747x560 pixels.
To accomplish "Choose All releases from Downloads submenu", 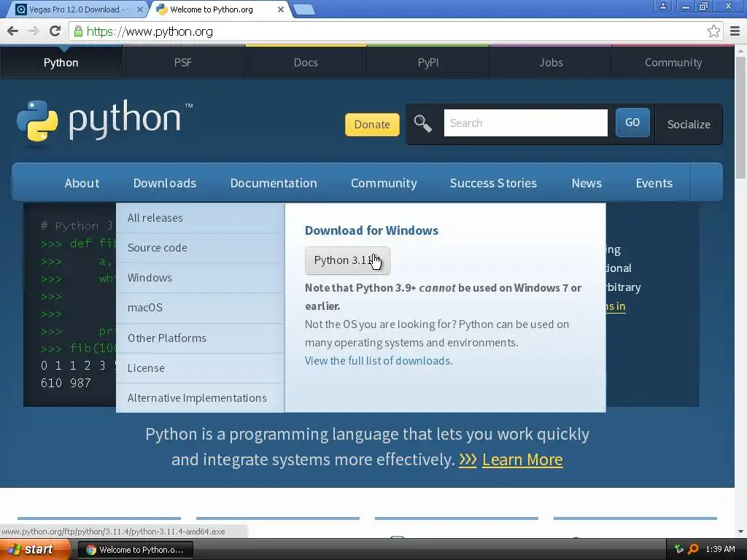I will tap(200, 218).
